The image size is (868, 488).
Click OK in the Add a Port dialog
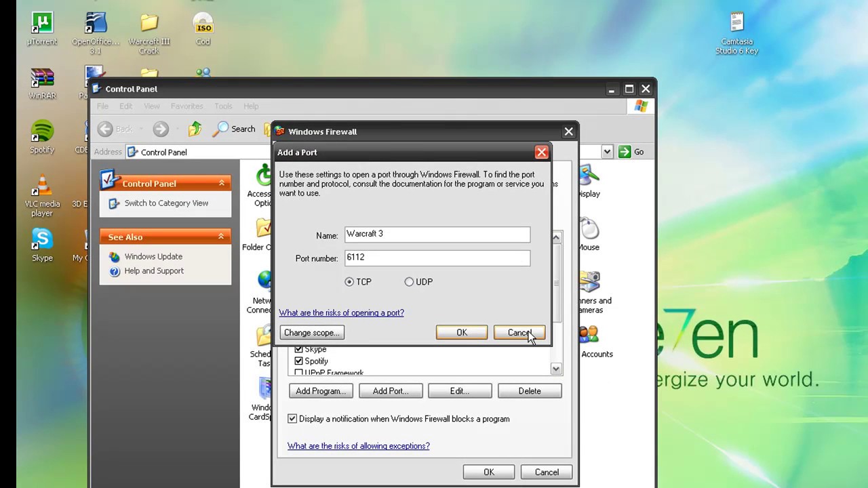[462, 332]
